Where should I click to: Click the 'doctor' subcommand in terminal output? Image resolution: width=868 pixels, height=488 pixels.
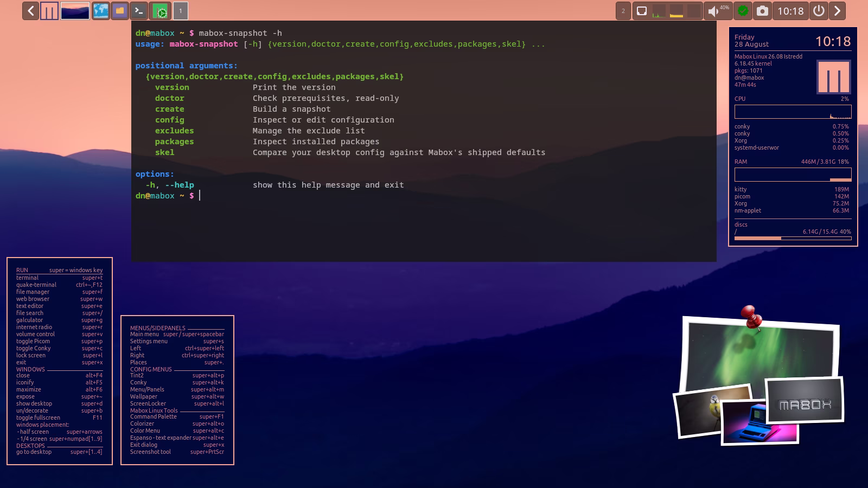point(169,98)
